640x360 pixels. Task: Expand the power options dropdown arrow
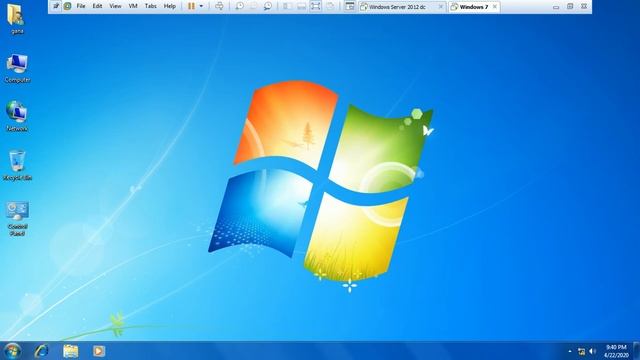[201, 6]
